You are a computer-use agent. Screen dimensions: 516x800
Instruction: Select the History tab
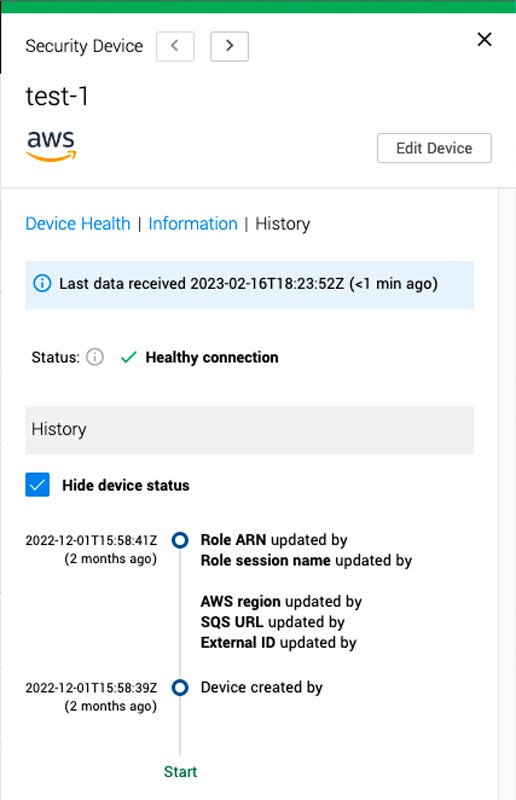coord(283,223)
